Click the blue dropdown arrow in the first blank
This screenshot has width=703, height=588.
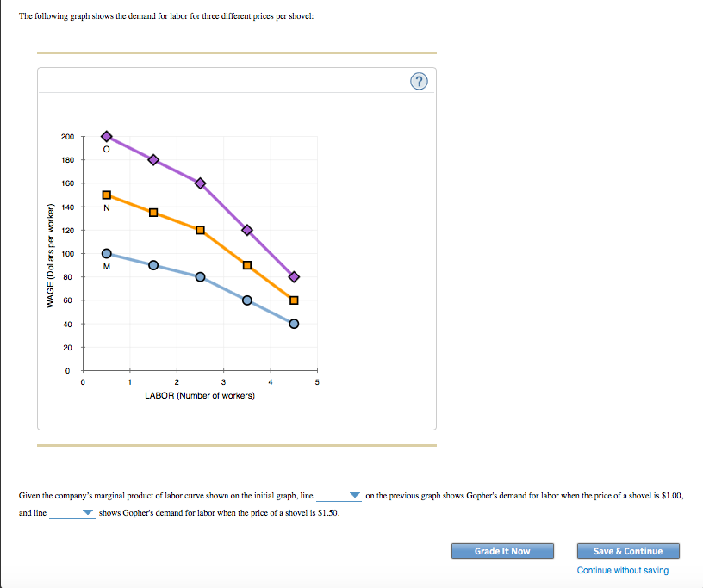pyautogui.click(x=357, y=495)
